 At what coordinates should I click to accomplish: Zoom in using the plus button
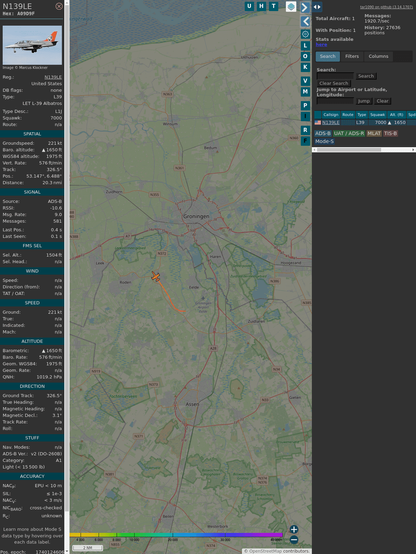pyautogui.click(x=294, y=529)
